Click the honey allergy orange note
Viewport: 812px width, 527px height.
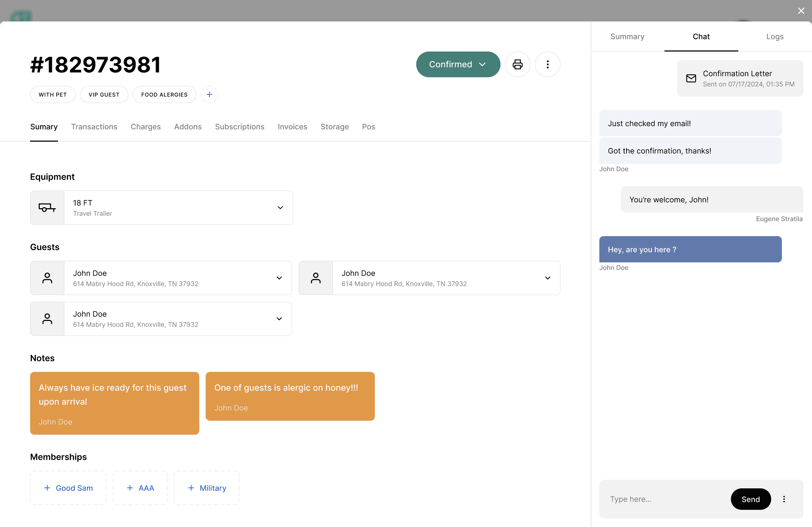tap(290, 396)
